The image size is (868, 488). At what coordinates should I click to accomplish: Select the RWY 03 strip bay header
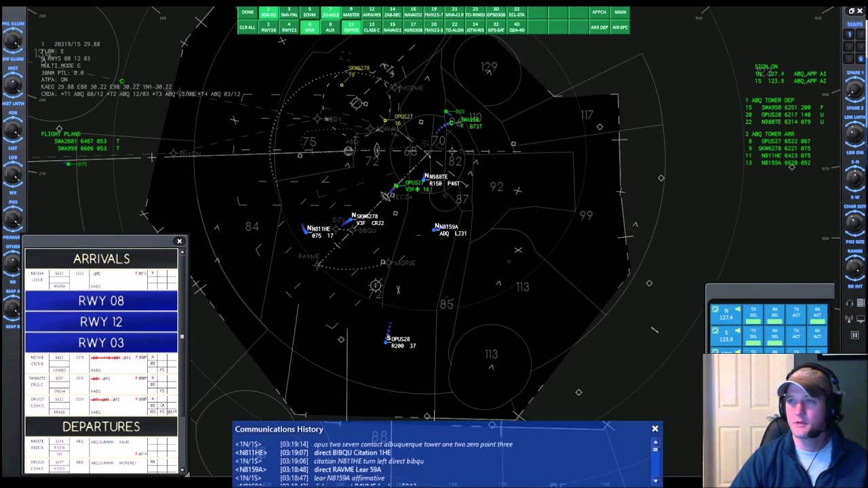(101, 342)
